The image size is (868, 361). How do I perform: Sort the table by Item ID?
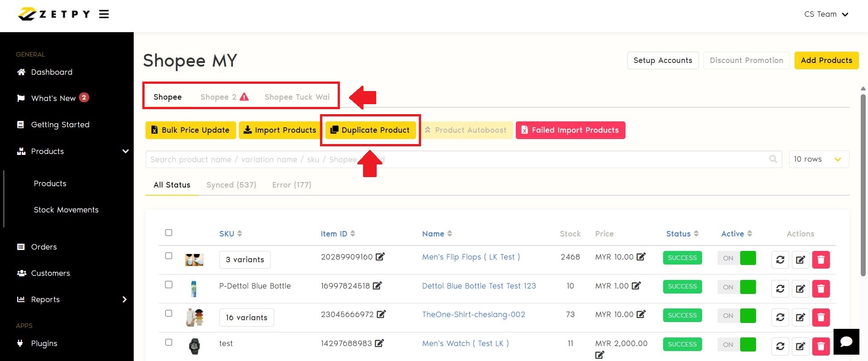[338, 234]
